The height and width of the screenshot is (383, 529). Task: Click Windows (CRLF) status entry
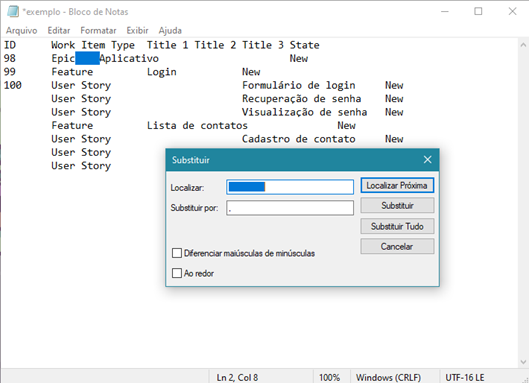pos(388,377)
